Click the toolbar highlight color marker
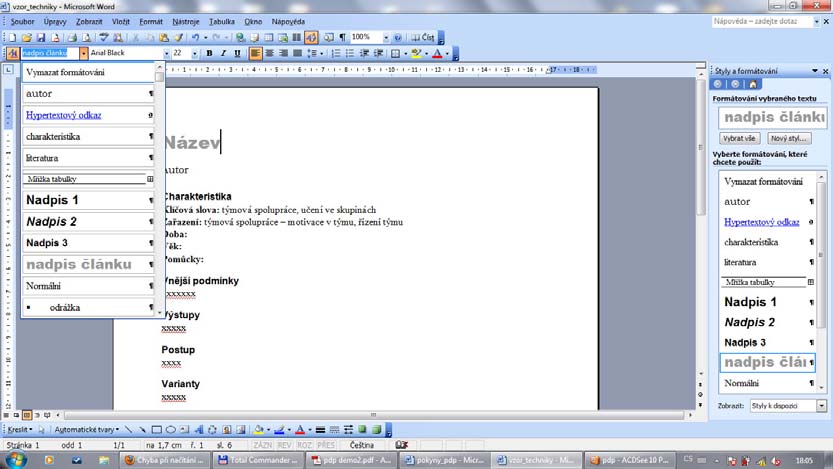 click(x=416, y=53)
